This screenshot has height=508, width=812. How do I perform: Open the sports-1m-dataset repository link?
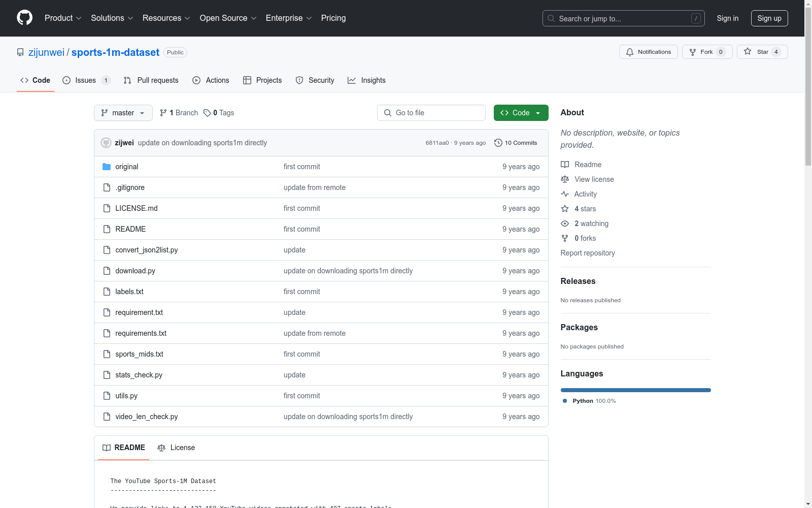[x=115, y=52]
